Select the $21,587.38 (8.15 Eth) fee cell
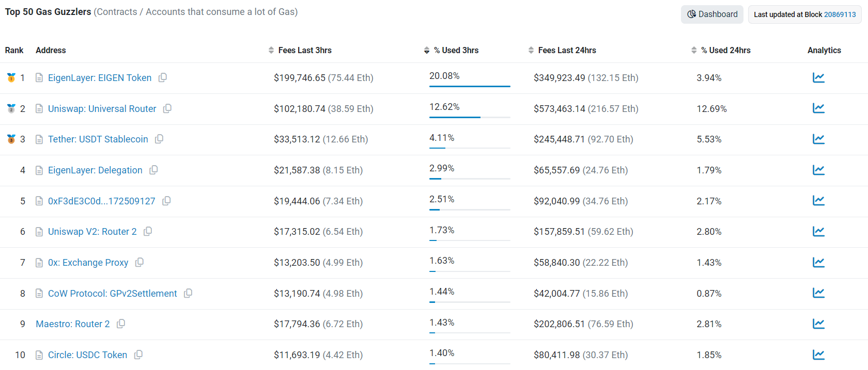The height and width of the screenshot is (370, 868). [x=318, y=170]
